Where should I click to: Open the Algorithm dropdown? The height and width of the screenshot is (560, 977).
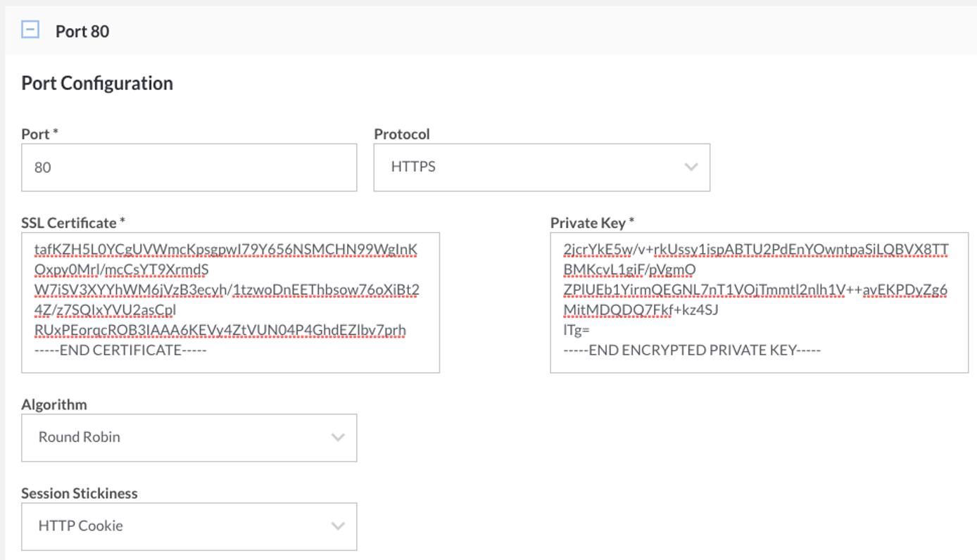pyautogui.click(x=189, y=437)
